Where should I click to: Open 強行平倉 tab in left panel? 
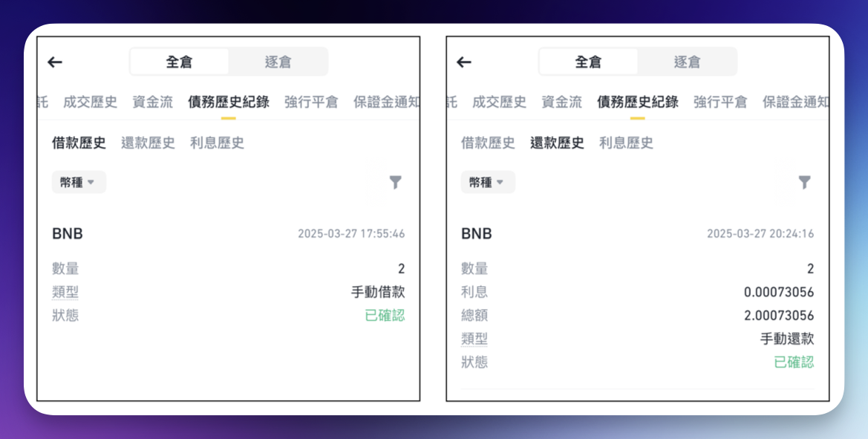pos(311,102)
